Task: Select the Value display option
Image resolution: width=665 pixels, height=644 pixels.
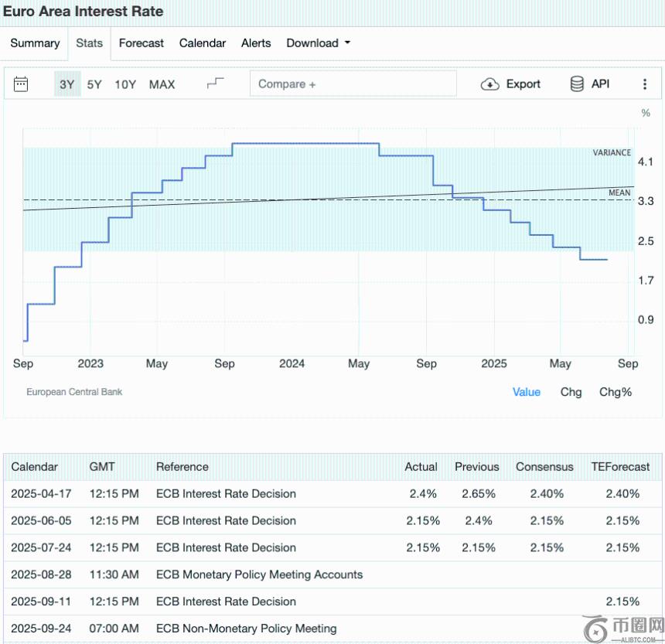Action: 527,392
